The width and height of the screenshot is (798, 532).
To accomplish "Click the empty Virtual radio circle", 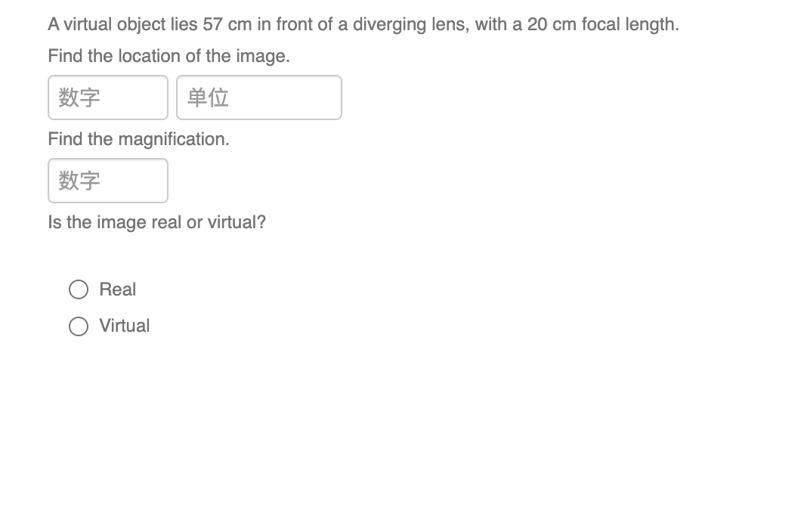I will tap(79, 326).
